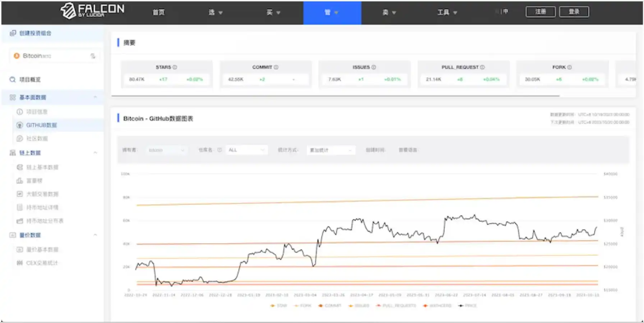Toggle the COMMIT series in chart legend

[x=330, y=306]
